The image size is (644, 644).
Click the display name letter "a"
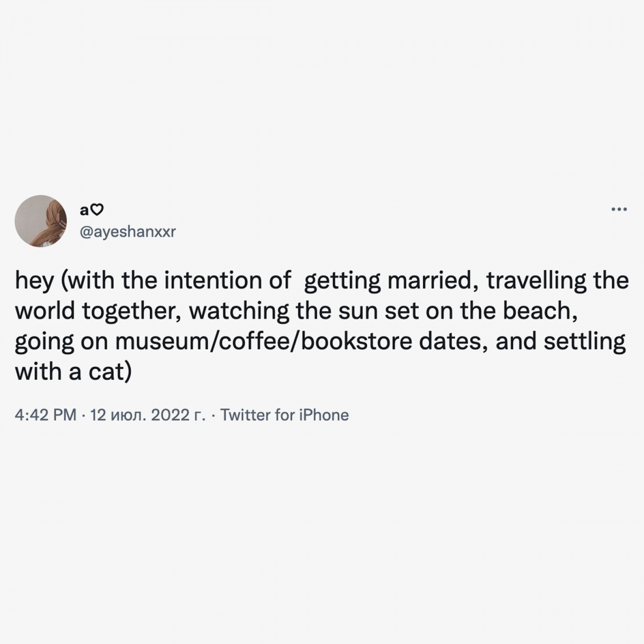point(85,210)
